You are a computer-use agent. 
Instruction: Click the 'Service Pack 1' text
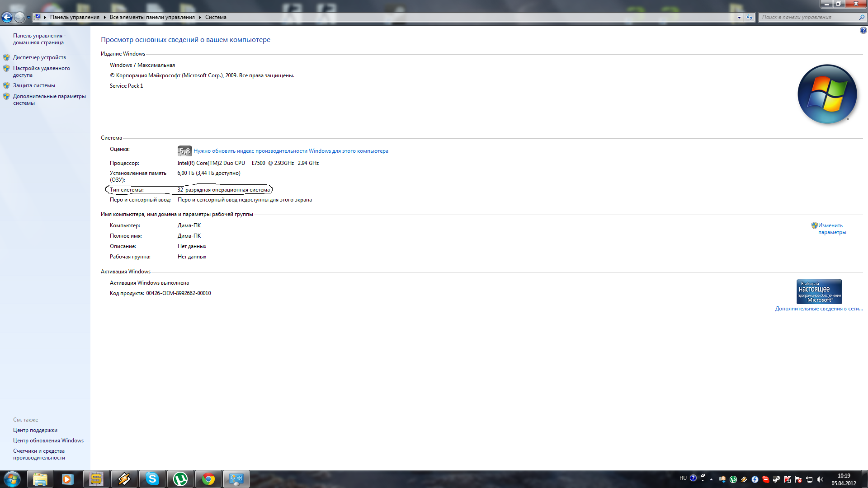pyautogui.click(x=126, y=86)
